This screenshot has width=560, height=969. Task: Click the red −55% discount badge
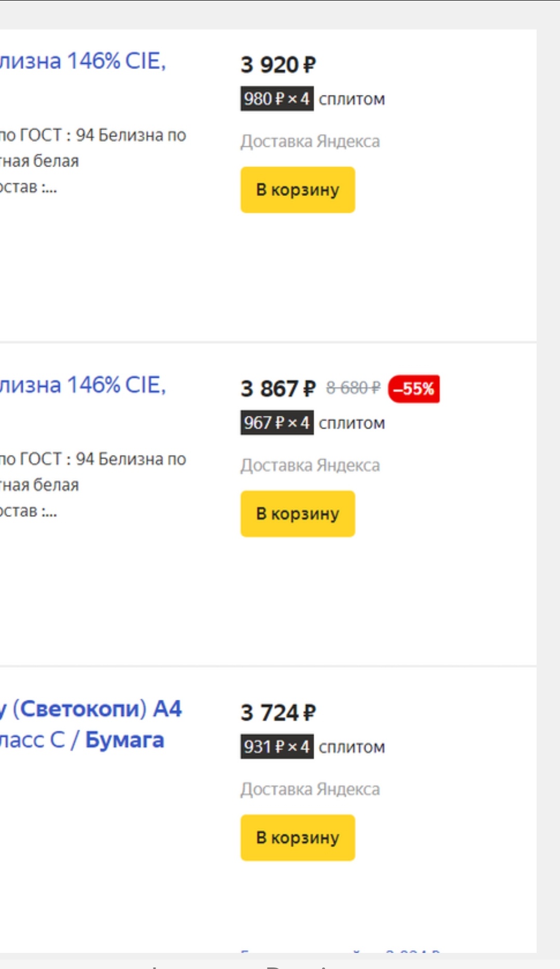pyautogui.click(x=414, y=389)
